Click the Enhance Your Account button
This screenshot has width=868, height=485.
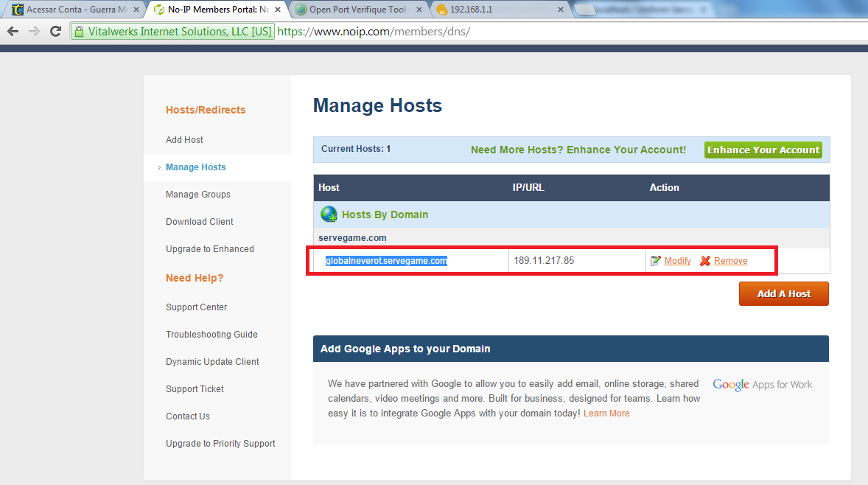tap(763, 150)
